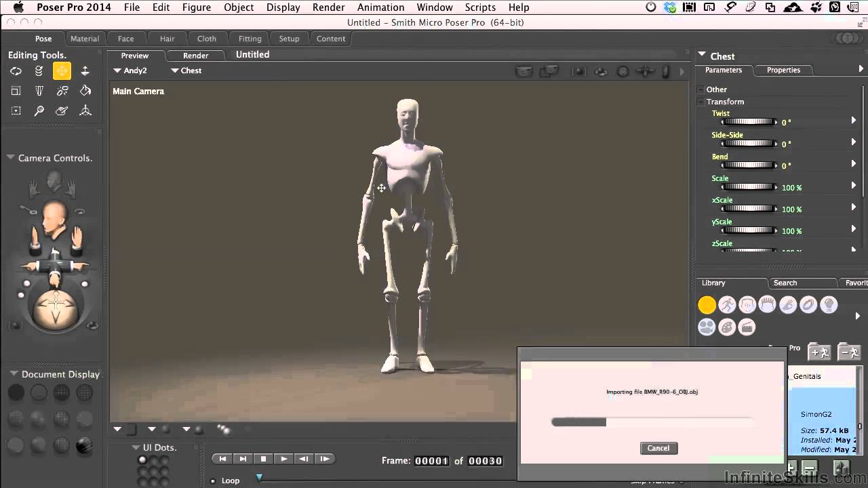The image size is (868, 488).
Task: Collapse the Camera Controls panel
Action: 11,158
